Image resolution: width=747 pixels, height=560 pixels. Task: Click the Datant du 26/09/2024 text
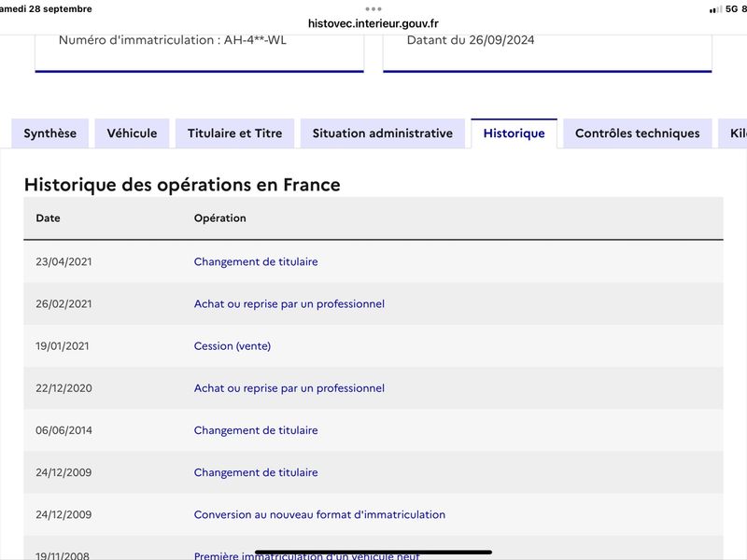471,40
